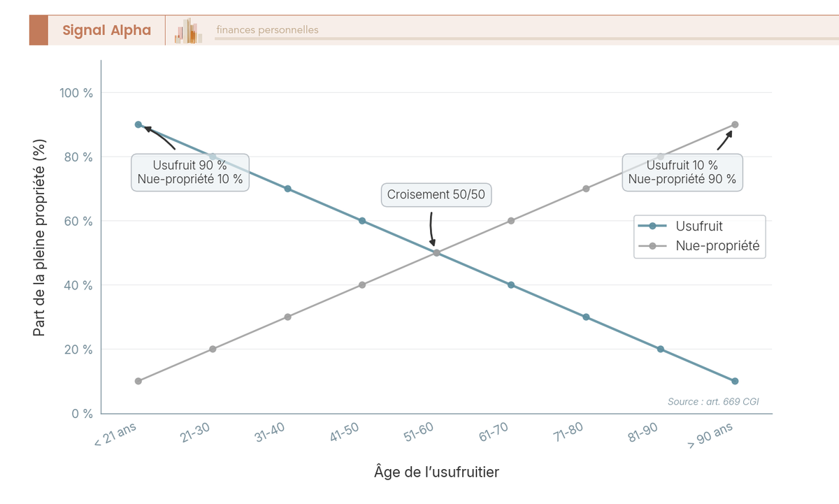This screenshot has height=504, width=839.
Task: Click the Signal Alpha brand title
Action: tap(106, 30)
